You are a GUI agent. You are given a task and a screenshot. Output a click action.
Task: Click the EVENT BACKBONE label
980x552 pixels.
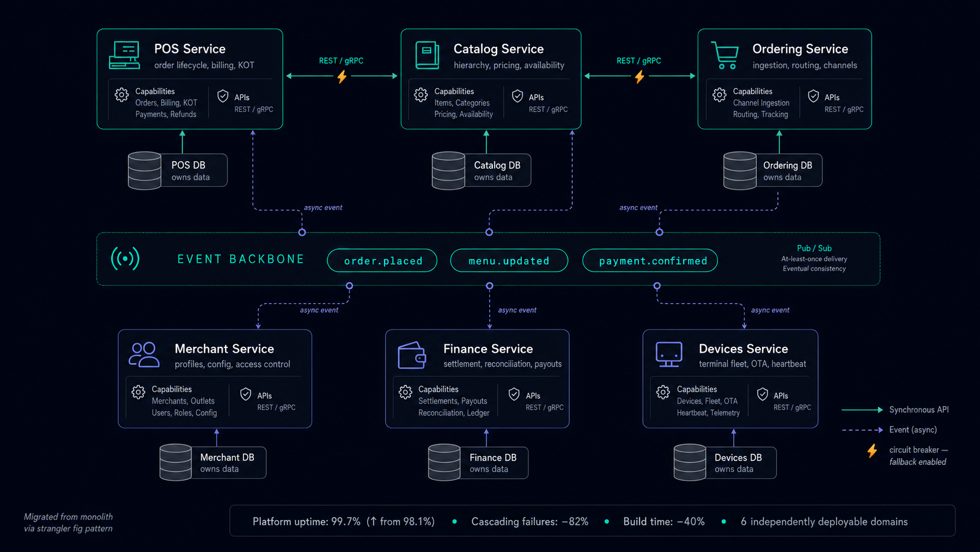[x=241, y=259]
